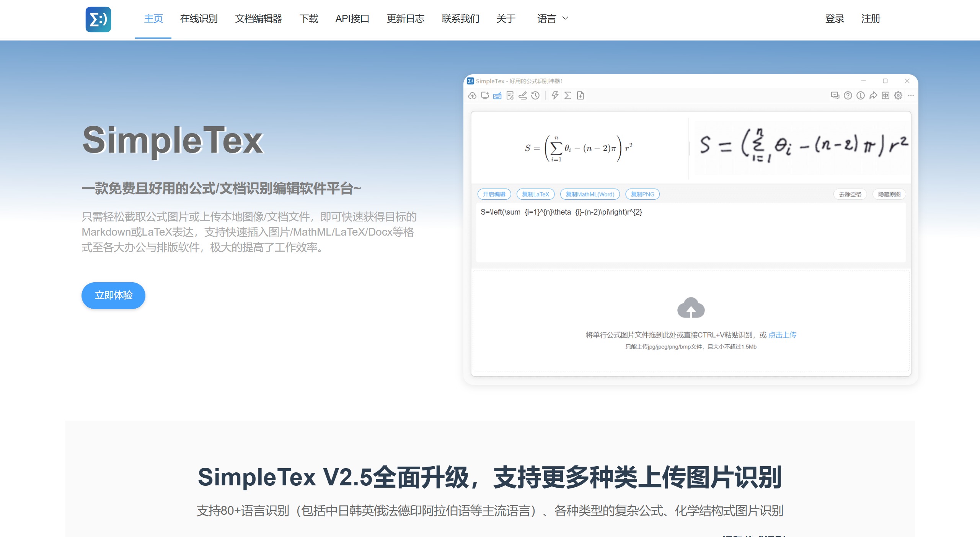Image resolution: width=980 pixels, height=537 pixels.
Task: Click the three-dots more options icon
Action: coord(911,96)
